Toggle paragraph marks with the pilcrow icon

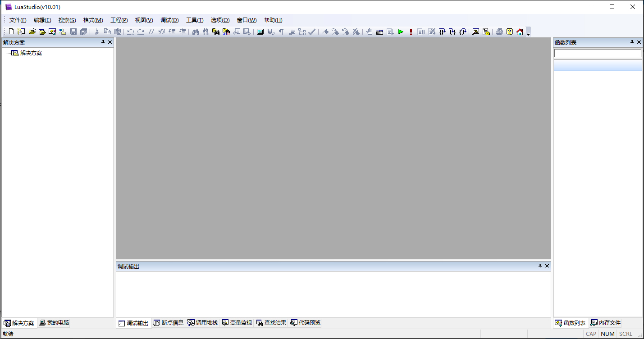click(281, 32)
